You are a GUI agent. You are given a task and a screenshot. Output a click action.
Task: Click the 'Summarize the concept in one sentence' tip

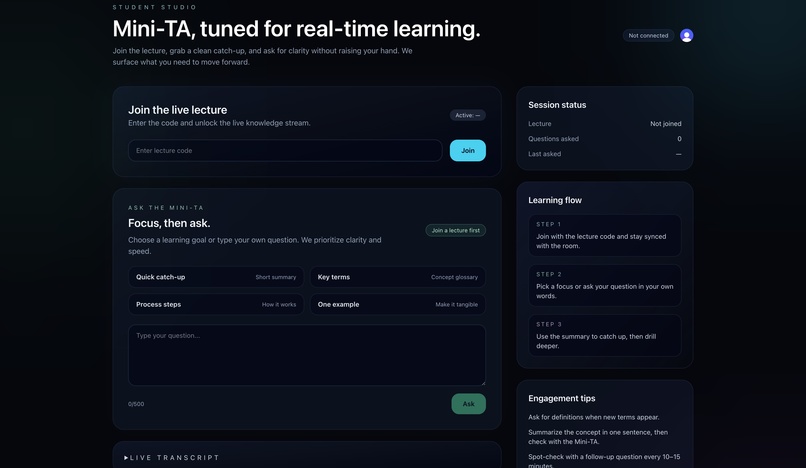tap(598, 437)
